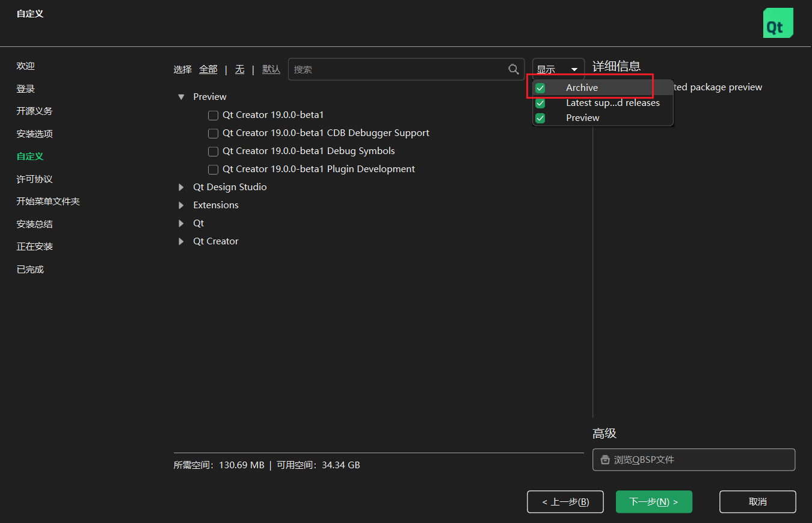Expand the Extensions node
The image size is (812, 523).
[181, 205]
